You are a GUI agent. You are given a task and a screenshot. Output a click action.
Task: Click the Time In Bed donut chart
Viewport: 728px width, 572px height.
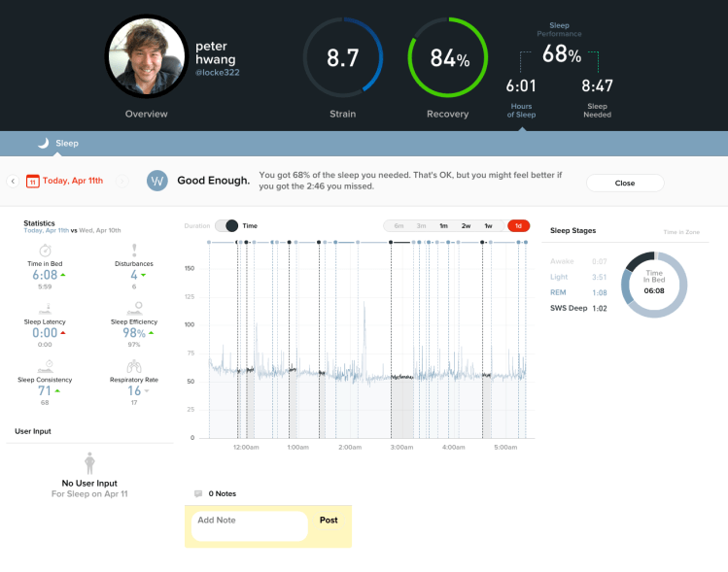654,285
